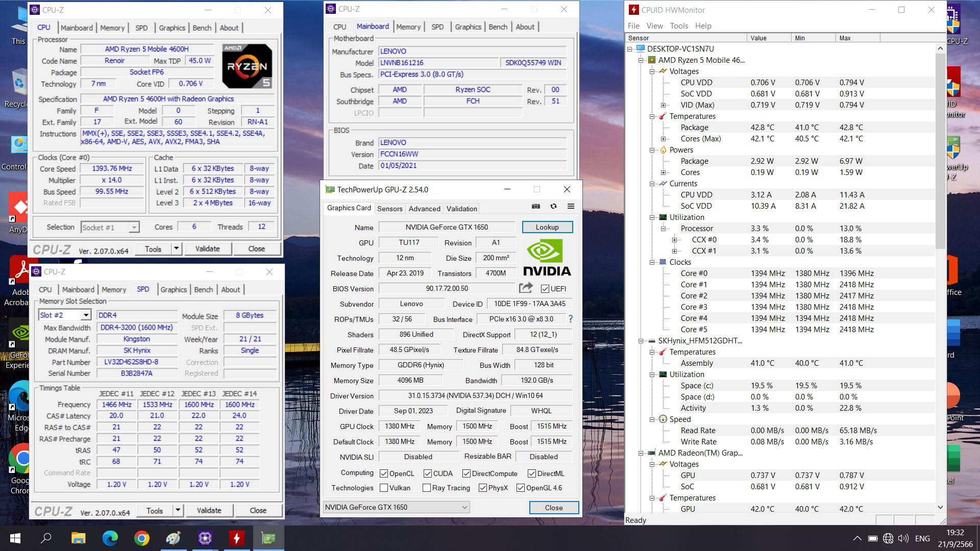Open the Advanced tab in GPU-Z
This screenshot has height=551, width=980.
tap(424, 209)
